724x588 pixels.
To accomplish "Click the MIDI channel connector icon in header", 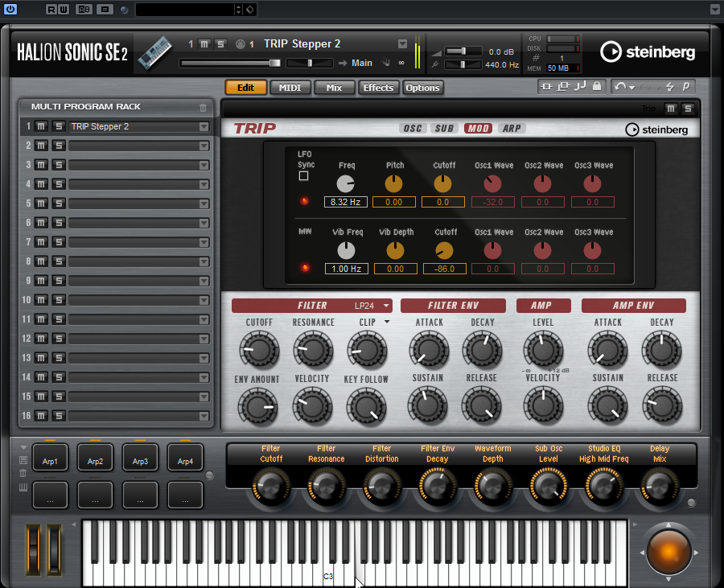I will [240, 44].
